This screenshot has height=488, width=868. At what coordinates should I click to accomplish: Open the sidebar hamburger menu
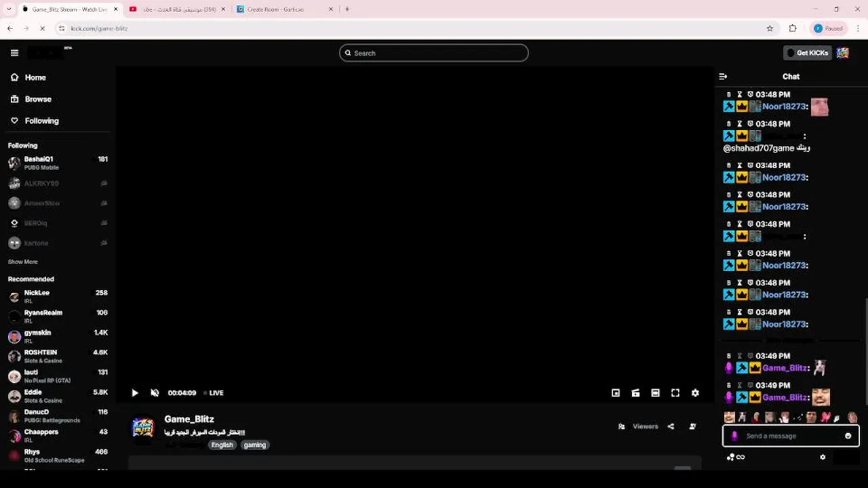pos(14,53)
